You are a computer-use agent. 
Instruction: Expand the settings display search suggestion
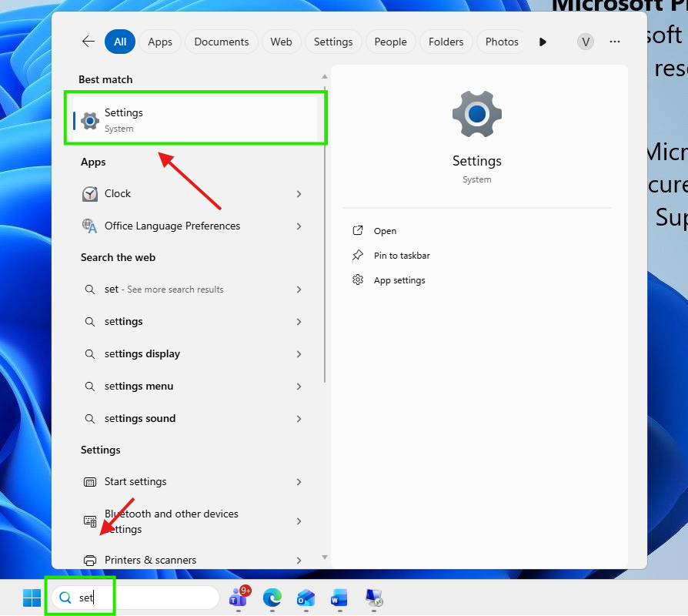pyautogui.click(x=299, y=353)
